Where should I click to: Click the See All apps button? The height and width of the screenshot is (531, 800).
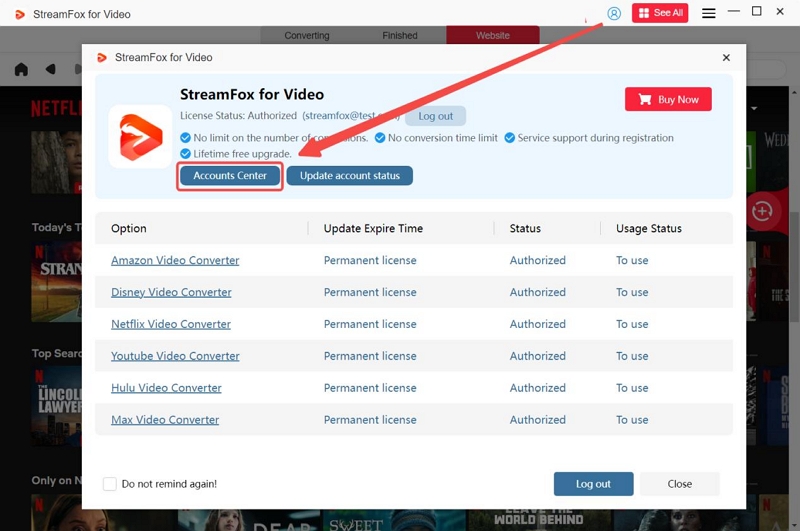tap(660, 13)
